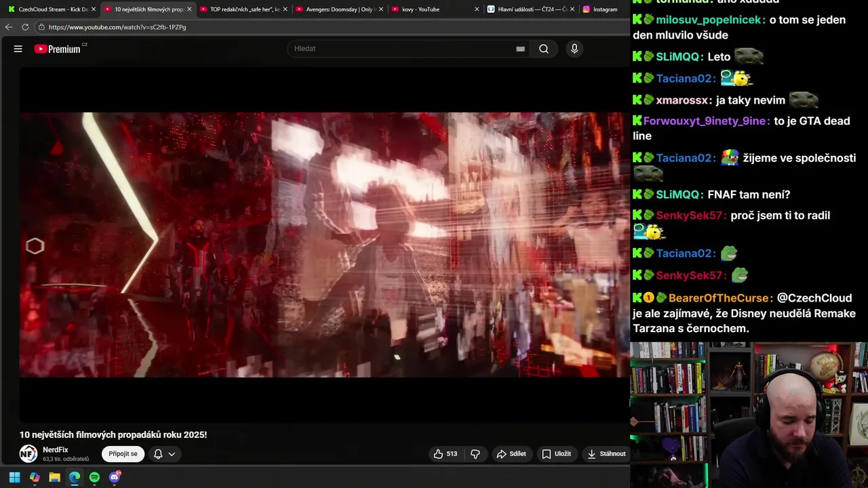Screen dimensions: 868x488
Task: Dislike the video with thumbs down
Action: 475,454
